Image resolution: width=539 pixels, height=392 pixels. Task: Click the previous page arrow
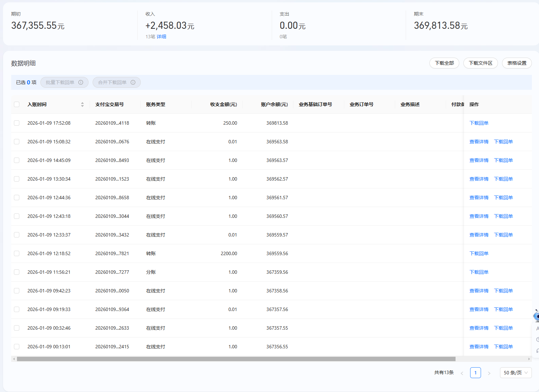pos(462,373)
